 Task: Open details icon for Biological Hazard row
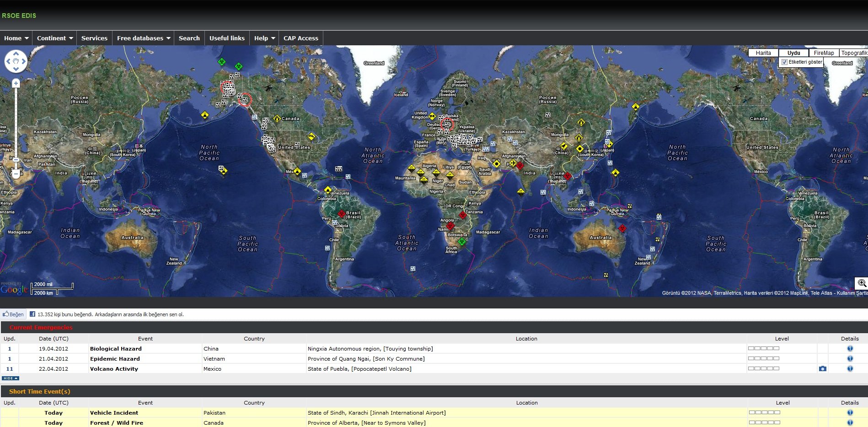pos(850,348)
